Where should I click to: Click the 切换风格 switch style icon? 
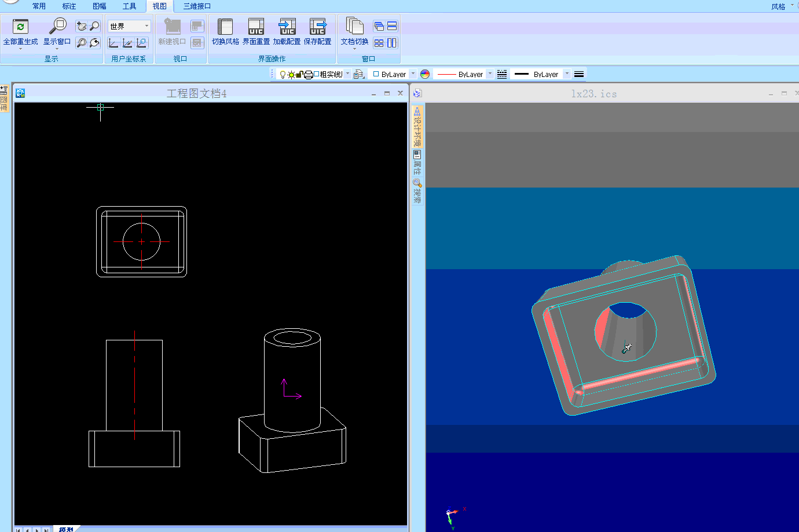pyautogui.click(x=225, y=27)
